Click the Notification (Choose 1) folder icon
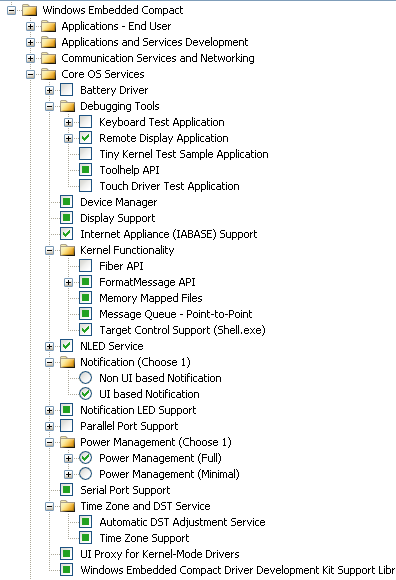Viewport: 396px width, 580px height. 67,362
